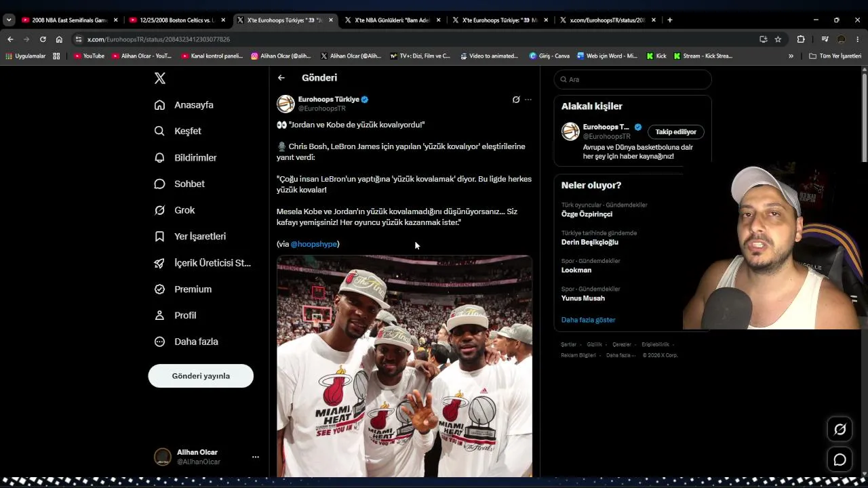Open the Bildirimler bell icon
Viewport: 868px width, 488px height.
[159, 157]
